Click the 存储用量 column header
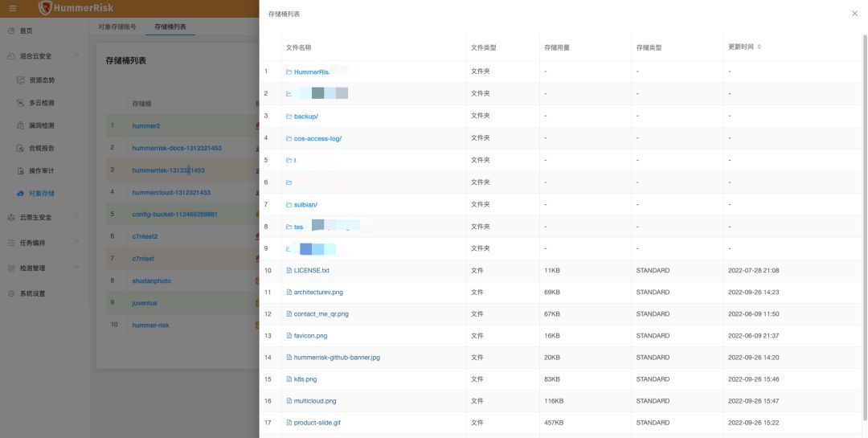 pos(556,47)
